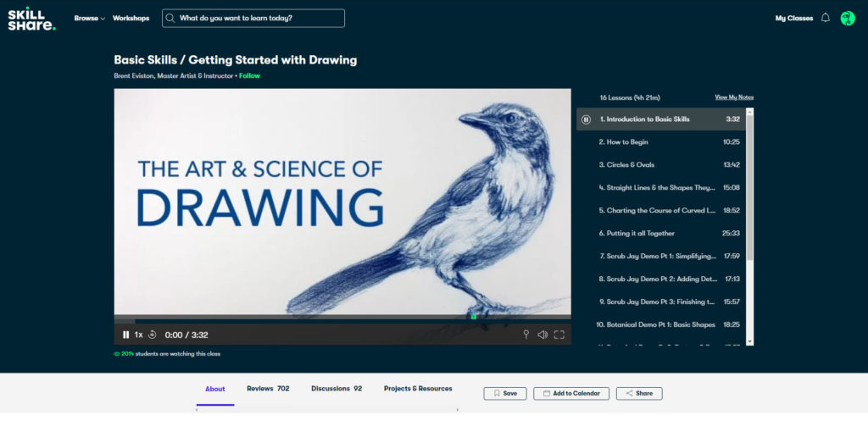The height and width of the screenshot is (426, 868).
Task: Open View My Notes
Action: (734, 97)
